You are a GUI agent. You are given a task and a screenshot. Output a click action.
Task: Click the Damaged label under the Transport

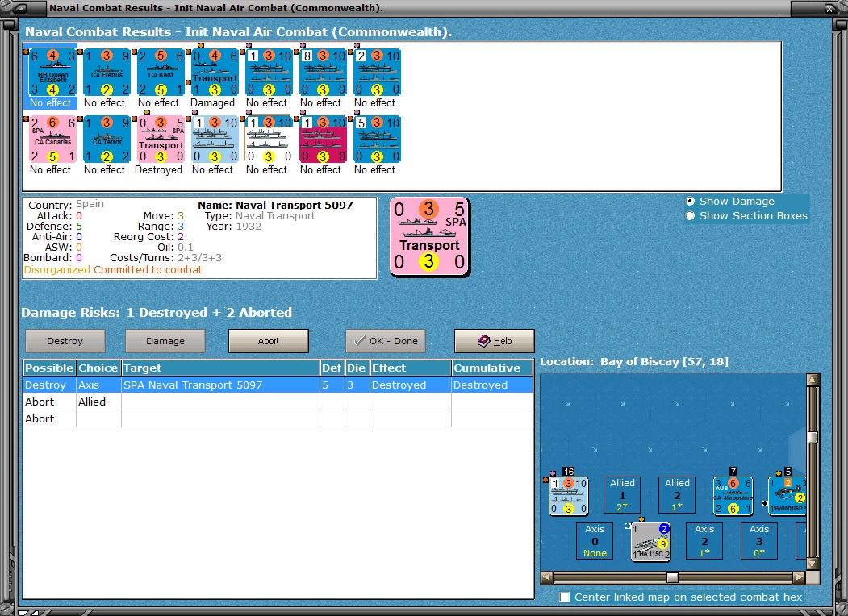[212, 102]
